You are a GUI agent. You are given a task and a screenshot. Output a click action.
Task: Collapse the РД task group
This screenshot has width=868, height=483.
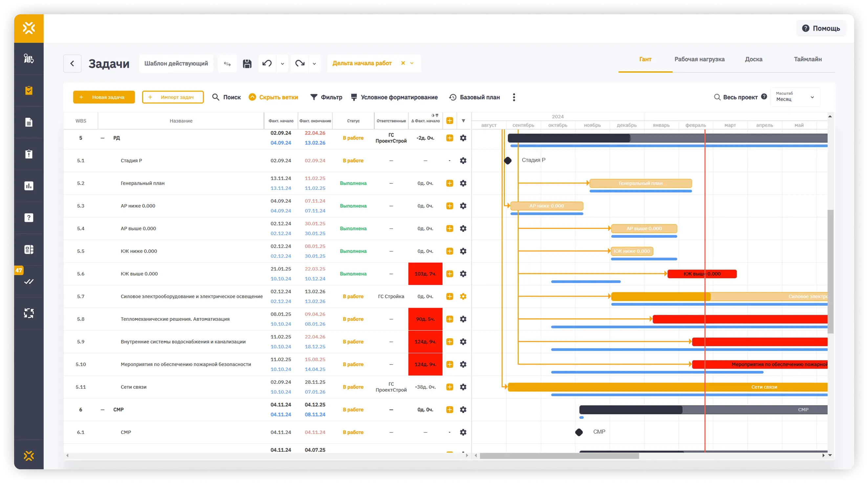pos(102,138)
